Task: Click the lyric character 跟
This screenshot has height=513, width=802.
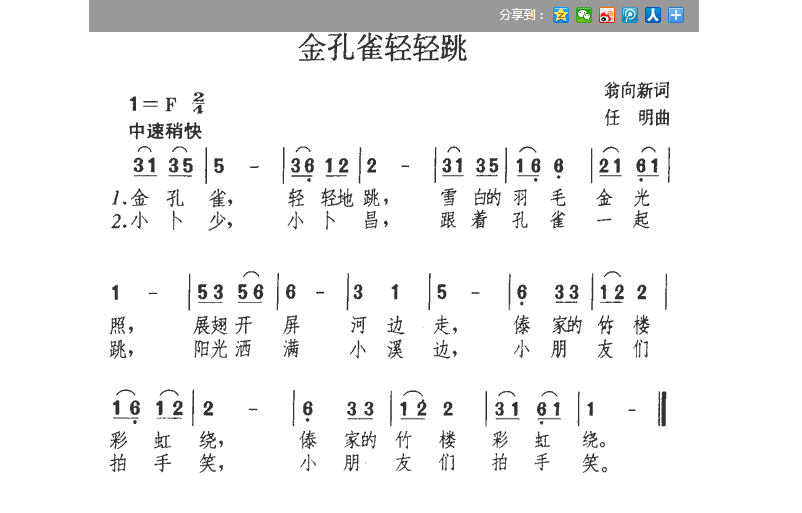Action: (449, 220)
